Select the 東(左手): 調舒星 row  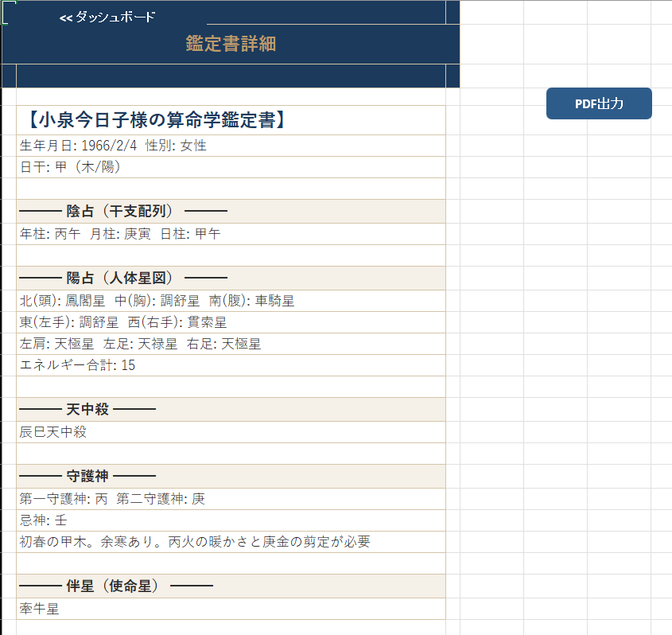(x=231, y=322)
